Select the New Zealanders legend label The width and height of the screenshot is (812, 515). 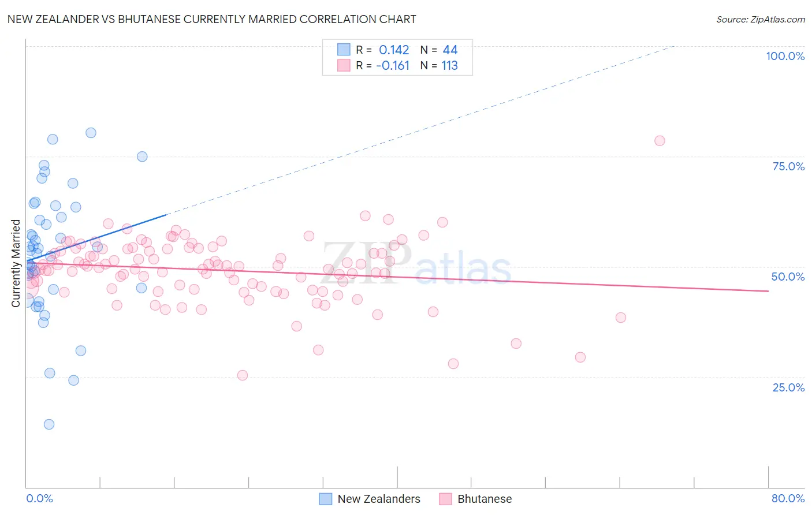[379, 499]
